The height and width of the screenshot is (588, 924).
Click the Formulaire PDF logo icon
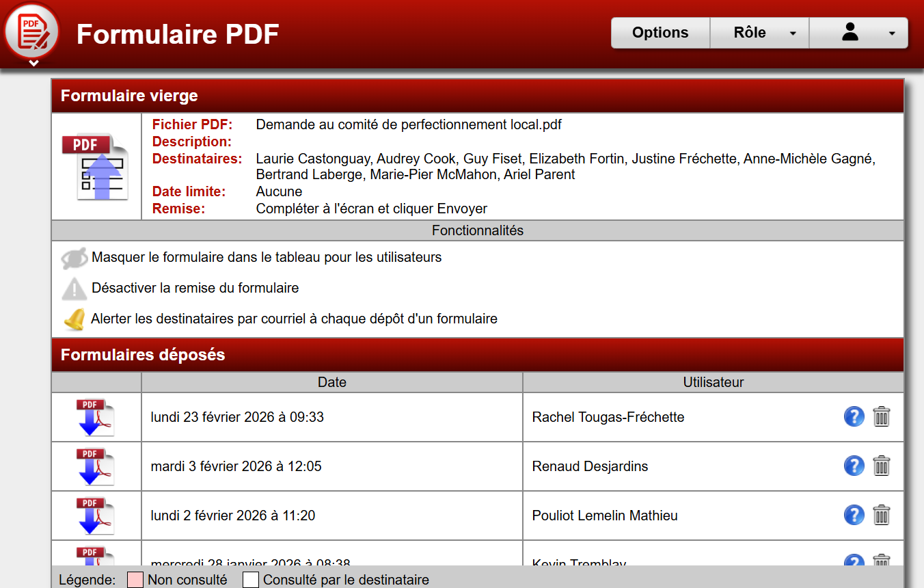click(31, 31)
